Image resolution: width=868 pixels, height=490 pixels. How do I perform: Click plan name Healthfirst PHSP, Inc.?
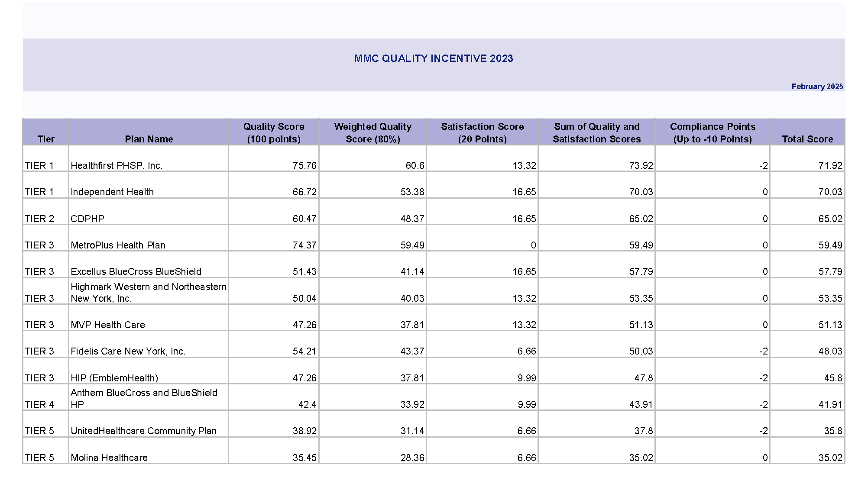point(117,165)
